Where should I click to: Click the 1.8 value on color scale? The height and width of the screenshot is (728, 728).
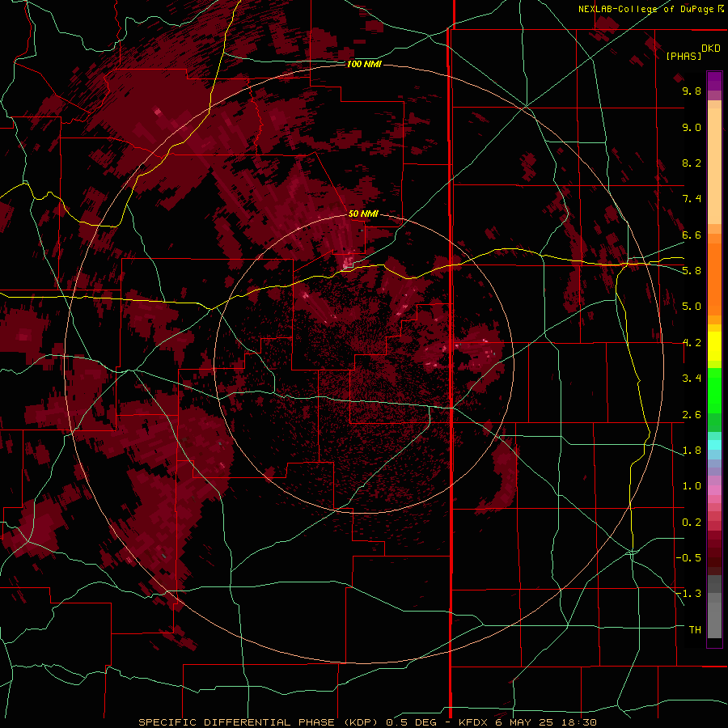coord(692,451)
